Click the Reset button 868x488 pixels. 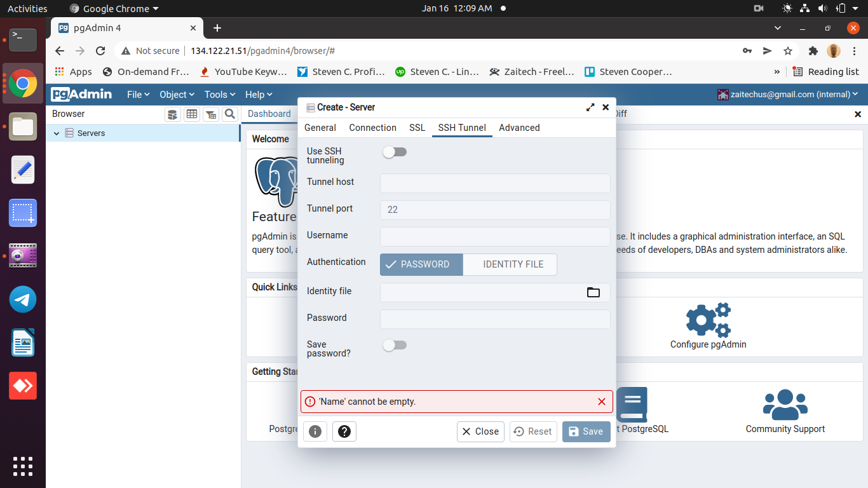[x=533, y=431]
